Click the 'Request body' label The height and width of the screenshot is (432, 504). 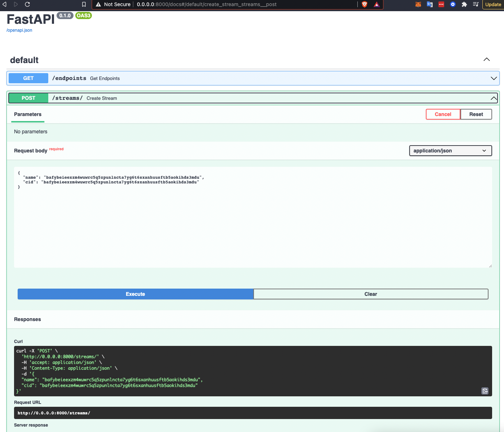click(x=31, y=151)
